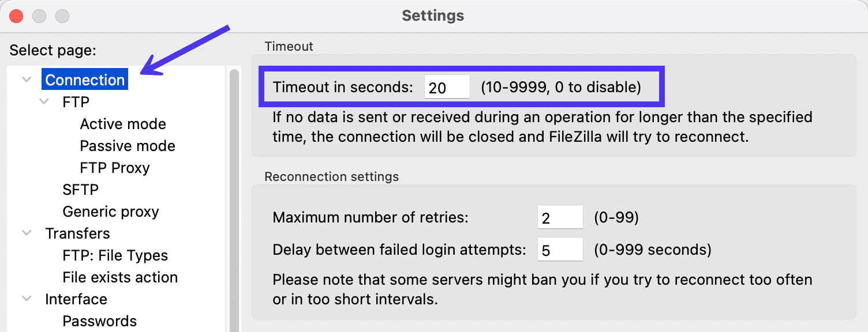Image resolution: width=868 pixels, height=332 pixels.
Task: Select the Connection settings page
Action: click(x=84, y=80)
